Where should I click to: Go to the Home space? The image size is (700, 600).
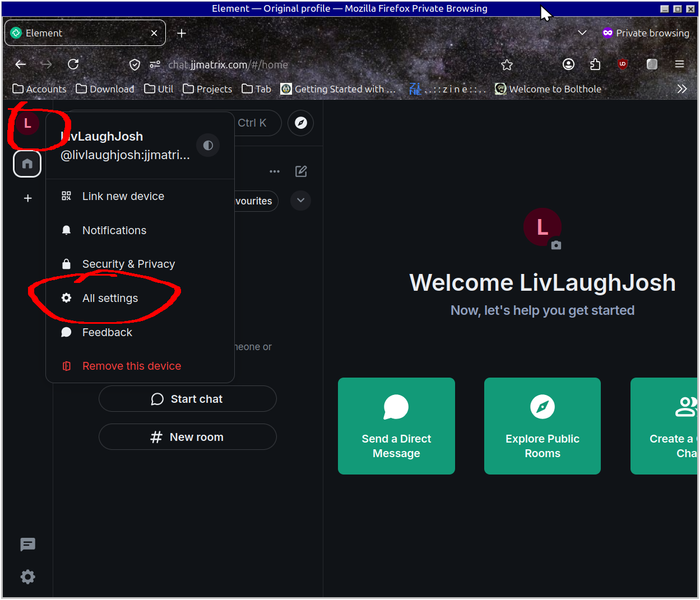tap(27, 164)
